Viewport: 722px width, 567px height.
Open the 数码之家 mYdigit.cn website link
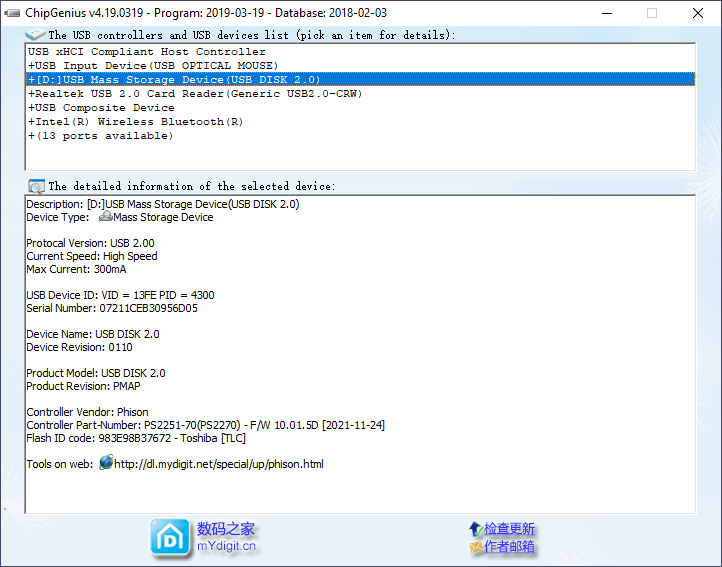[226, 537]
